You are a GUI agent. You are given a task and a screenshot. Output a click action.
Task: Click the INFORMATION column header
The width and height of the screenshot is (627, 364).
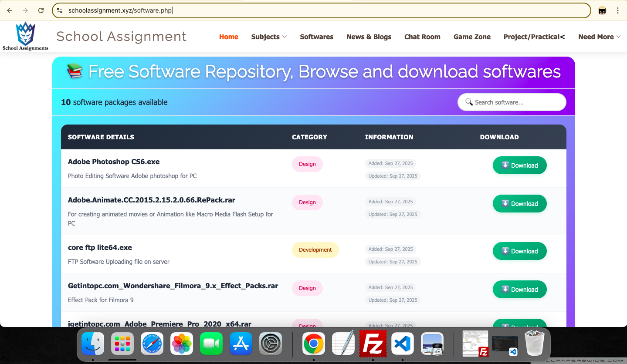[x=389, y=137]
